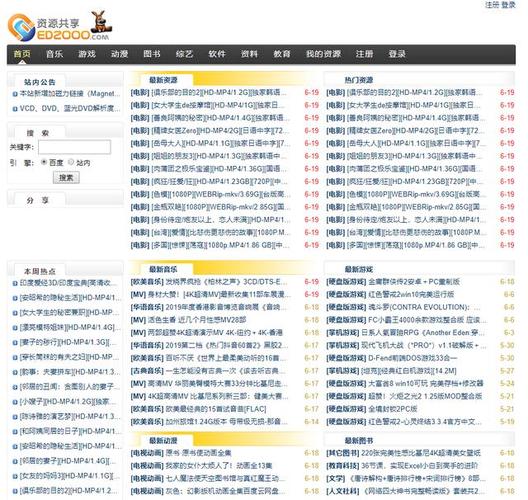Open 金庸群侠传2安卓+PC重制版 game entry
This screenshot has width=528, height=500.
point(414,282)
